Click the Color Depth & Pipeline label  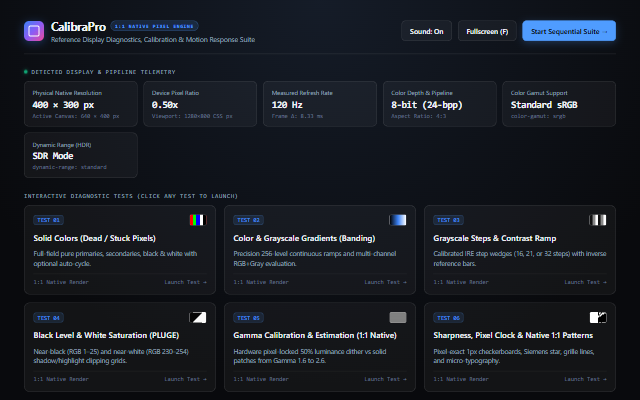(x=422, y=93)
